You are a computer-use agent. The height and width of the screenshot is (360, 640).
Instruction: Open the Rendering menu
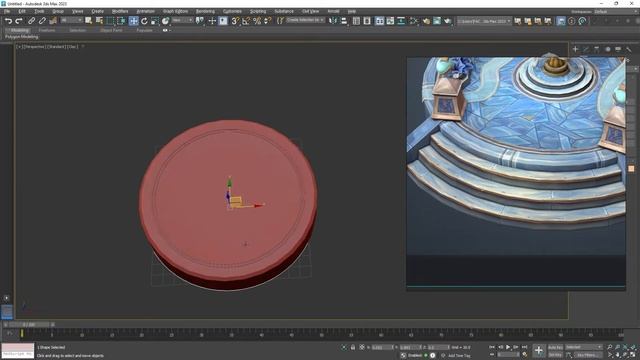pyautogui.click(x=205, y=11)
